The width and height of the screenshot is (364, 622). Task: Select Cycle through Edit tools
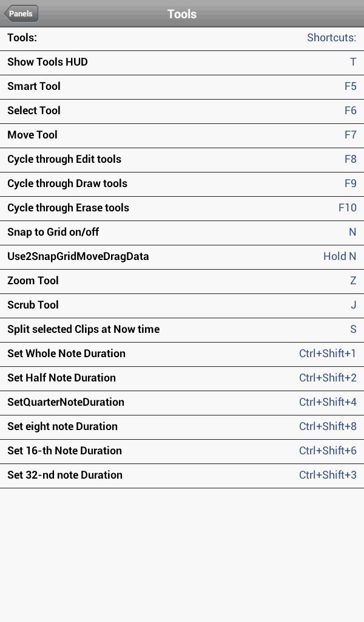(x=182, y=160)
